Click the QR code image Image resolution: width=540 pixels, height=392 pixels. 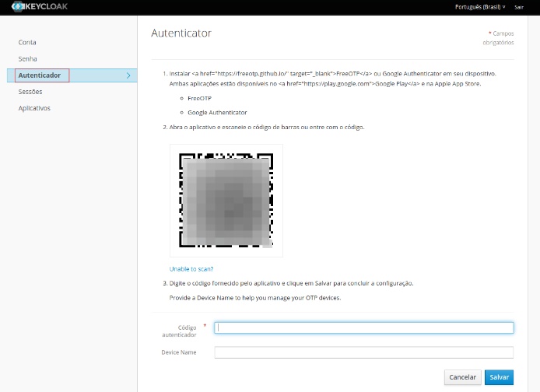(x=226, y=200)
